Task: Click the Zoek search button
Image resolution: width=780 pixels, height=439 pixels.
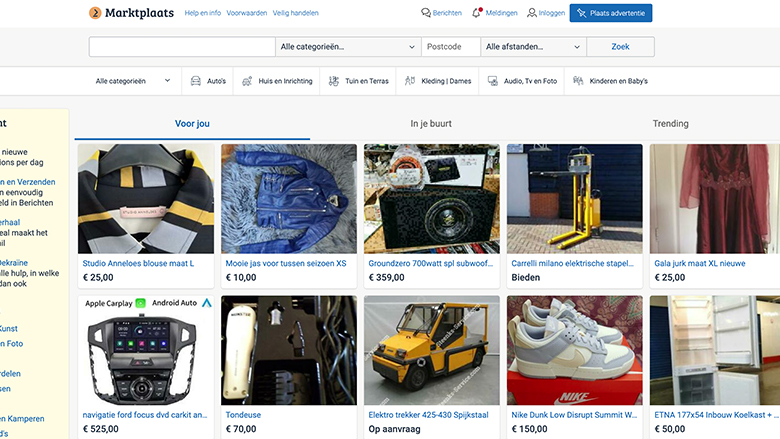Action: click(620, 47)
